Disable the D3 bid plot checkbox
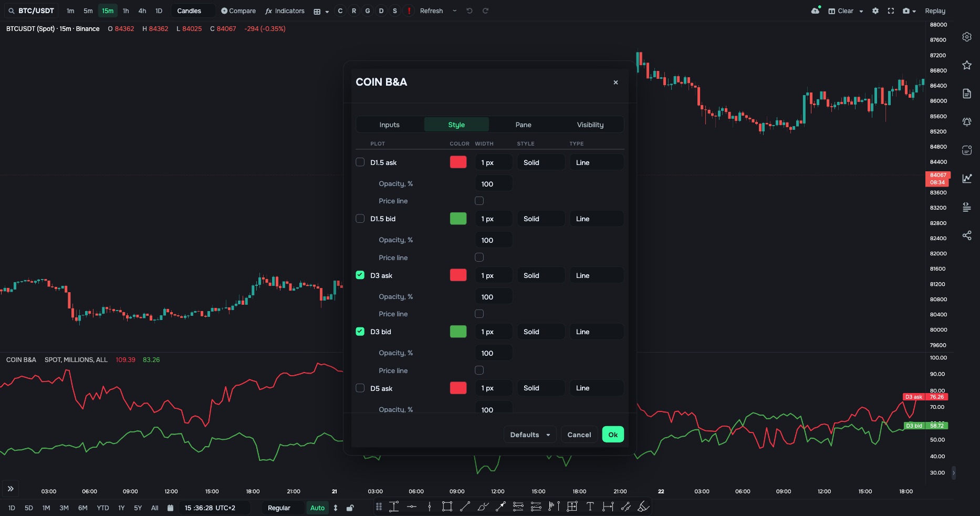This screenshot has width=980, height=516. pos(360,331)
